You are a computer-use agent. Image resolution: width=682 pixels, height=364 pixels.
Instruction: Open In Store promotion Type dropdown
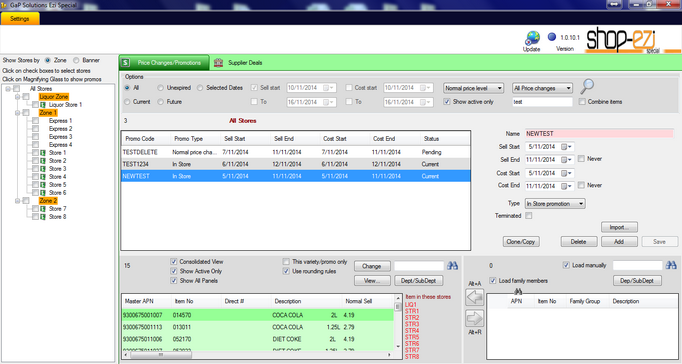tap(555, 204)
